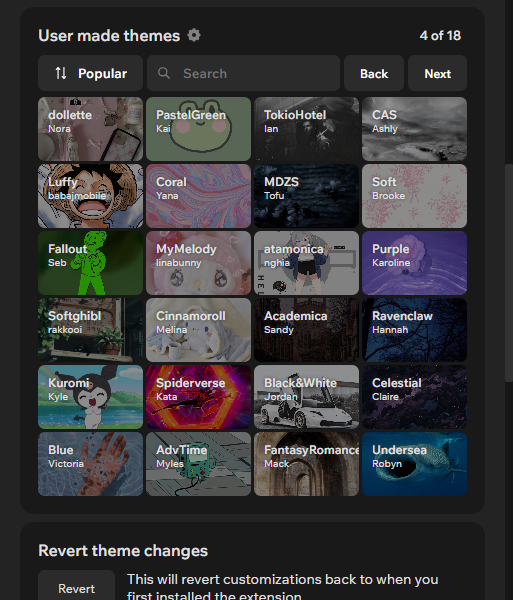
Task: Select the AdvTime theme by Myles
Action: point(199,464)
